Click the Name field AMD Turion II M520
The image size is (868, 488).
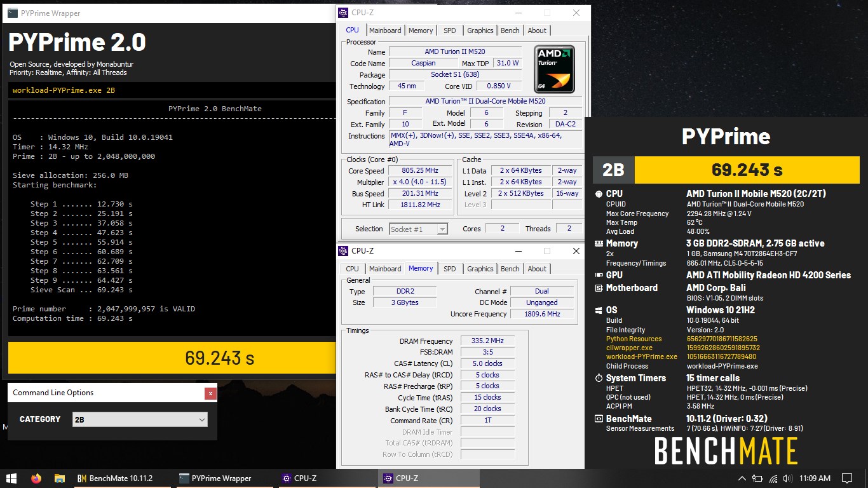(455, 52)
